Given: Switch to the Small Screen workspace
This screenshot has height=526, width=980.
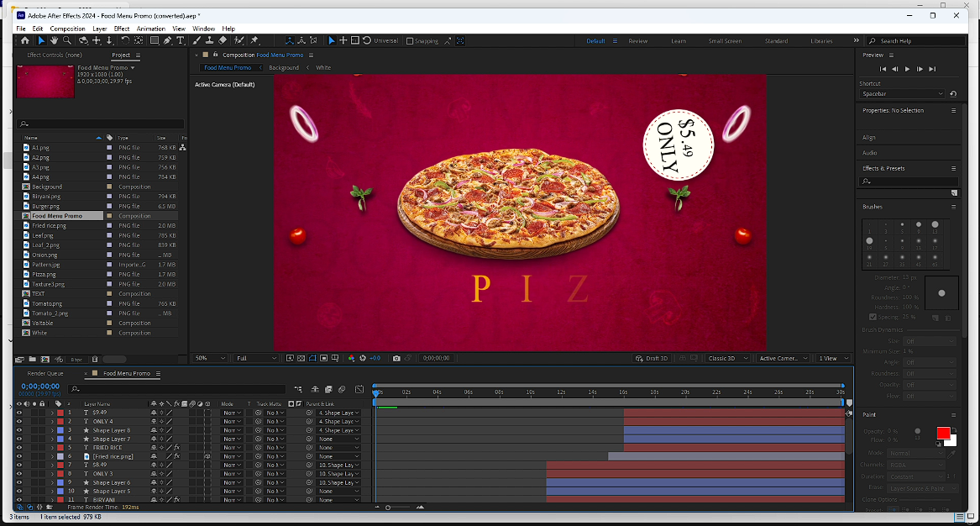Looking at the screenshot, I should click(x=724, y=40).
